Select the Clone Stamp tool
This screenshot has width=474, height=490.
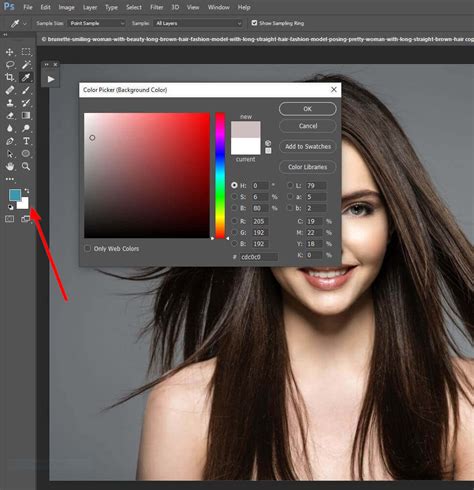click(x=10, y=103)
